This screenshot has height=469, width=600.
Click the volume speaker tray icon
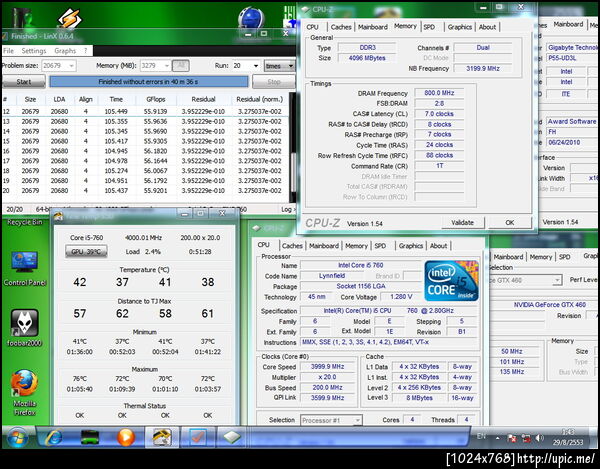coord(540,438)
